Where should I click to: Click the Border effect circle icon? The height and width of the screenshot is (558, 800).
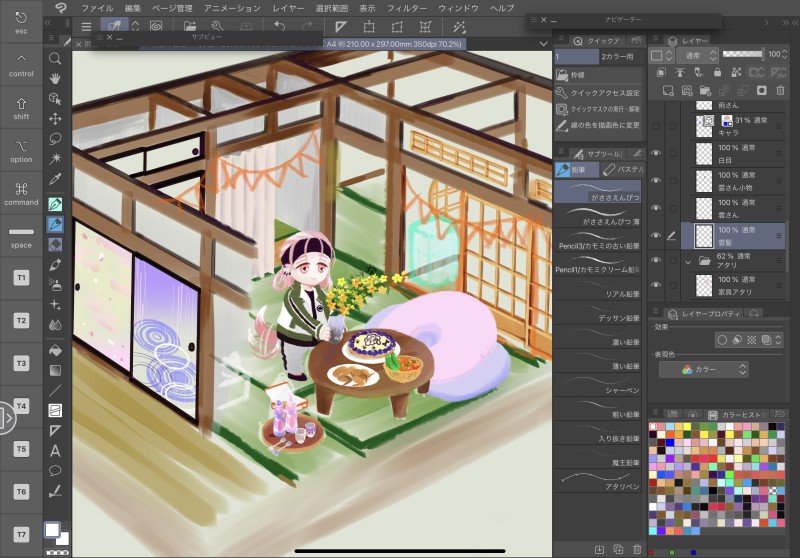722,340
